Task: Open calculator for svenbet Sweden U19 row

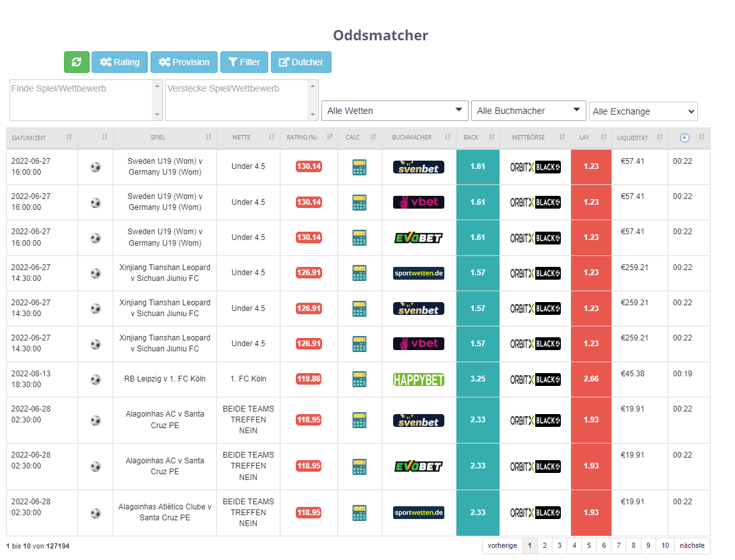Action: (x=359, y=167)
